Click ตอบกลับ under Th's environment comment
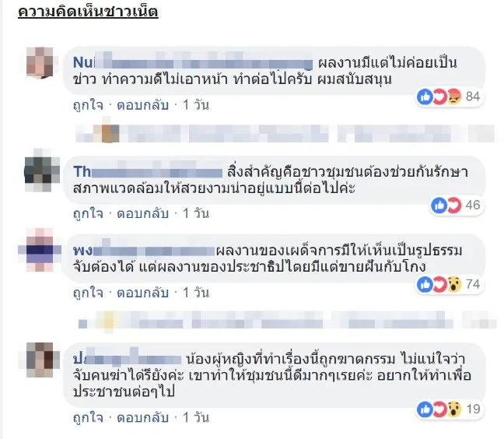Viewport: 504px width, 439px height. (x=142, y=213)
